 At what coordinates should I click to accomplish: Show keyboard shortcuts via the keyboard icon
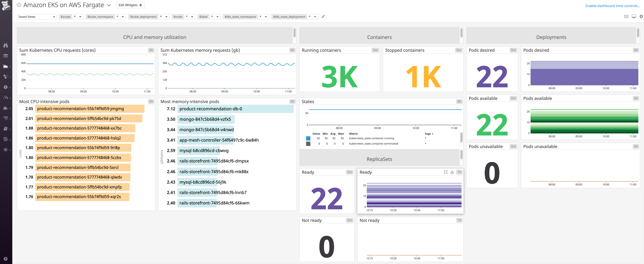tap(626, 16)
